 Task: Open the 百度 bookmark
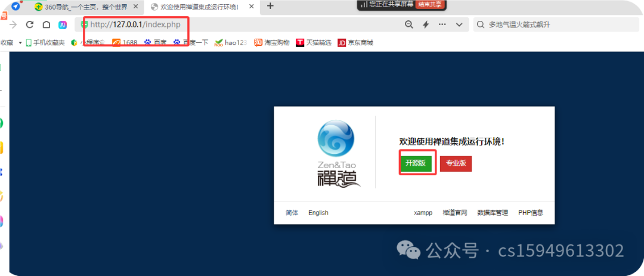click(x=155, y=43)
